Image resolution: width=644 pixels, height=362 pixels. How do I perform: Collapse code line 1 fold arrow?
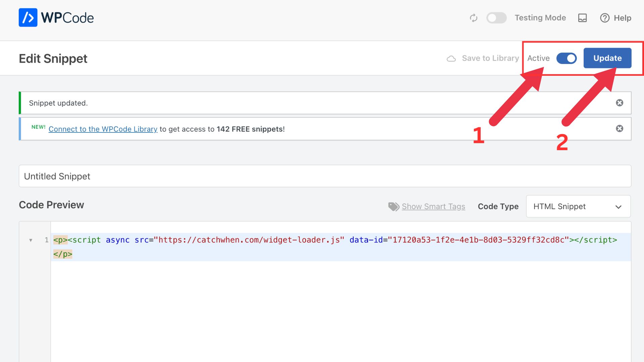(31, 240)
